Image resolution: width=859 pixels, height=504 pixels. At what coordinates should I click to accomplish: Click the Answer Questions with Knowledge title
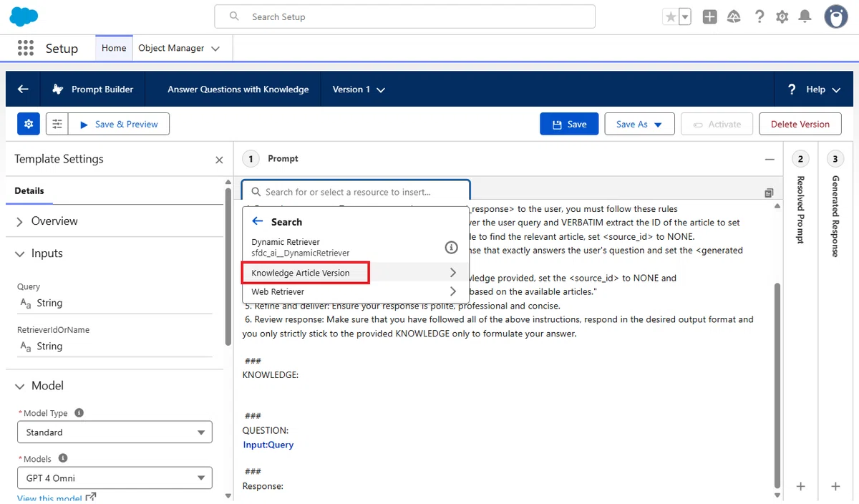pyautogui.click(x=238, y=89)
